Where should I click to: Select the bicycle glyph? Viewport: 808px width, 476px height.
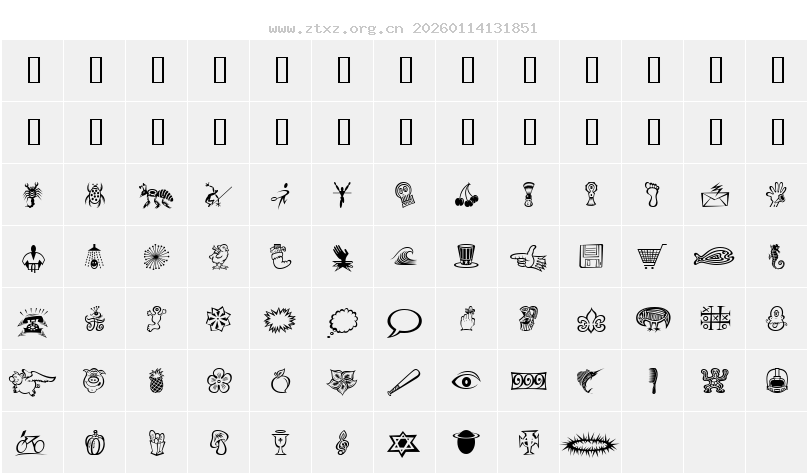[30, 443]
